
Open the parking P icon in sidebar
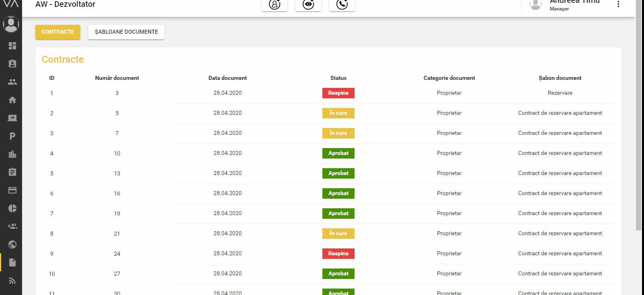[x=12, y=136]
